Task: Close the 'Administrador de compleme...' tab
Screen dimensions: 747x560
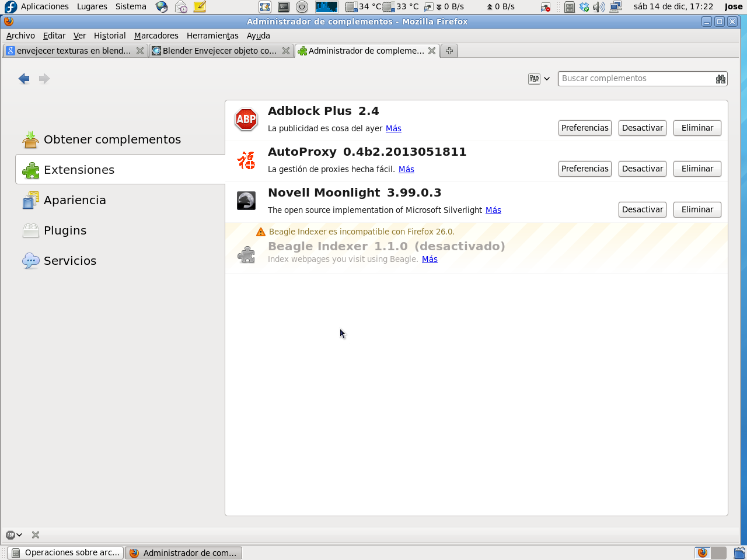Action: (x=432, y=51)
